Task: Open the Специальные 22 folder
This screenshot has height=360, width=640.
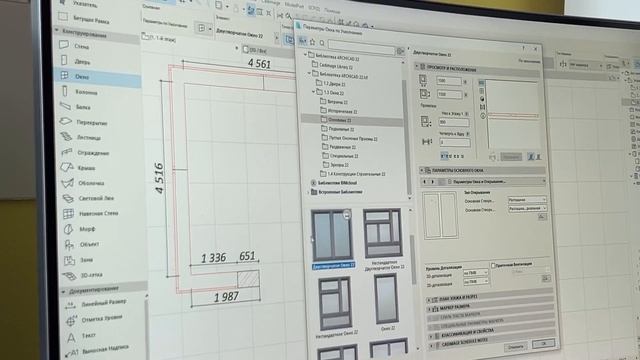Action: [340, 156]
